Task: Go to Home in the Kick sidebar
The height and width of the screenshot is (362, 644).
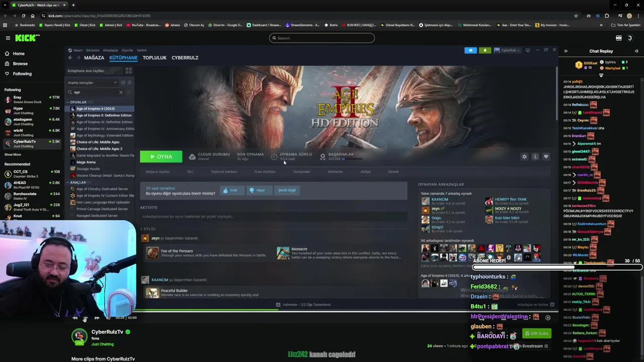Action: tap(19, 53)
